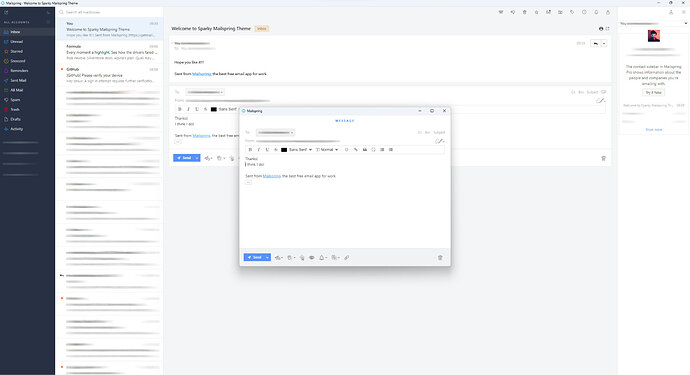Click Subject toggle in popout composer

[439, 132]
